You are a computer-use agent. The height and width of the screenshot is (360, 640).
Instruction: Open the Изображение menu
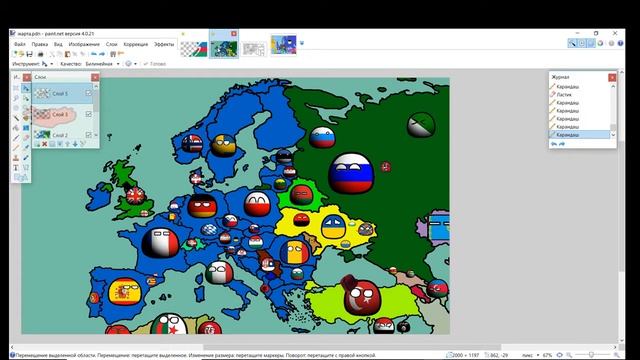(84, 44)
